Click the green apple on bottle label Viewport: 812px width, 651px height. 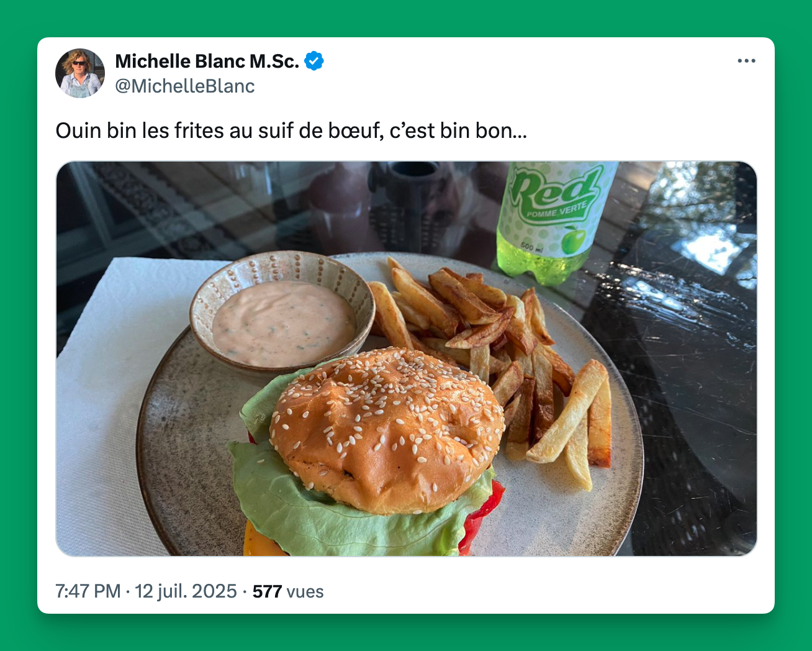point(573,241)
